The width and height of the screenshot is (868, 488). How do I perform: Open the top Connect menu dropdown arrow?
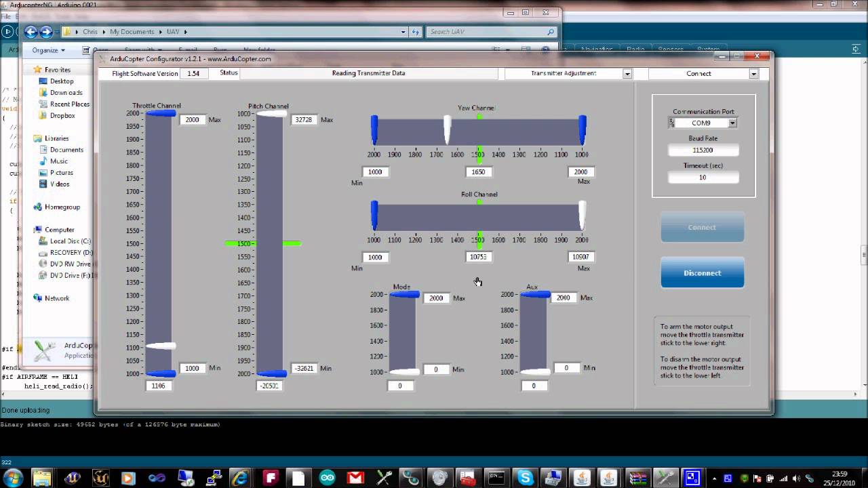(x=753, y=74)
